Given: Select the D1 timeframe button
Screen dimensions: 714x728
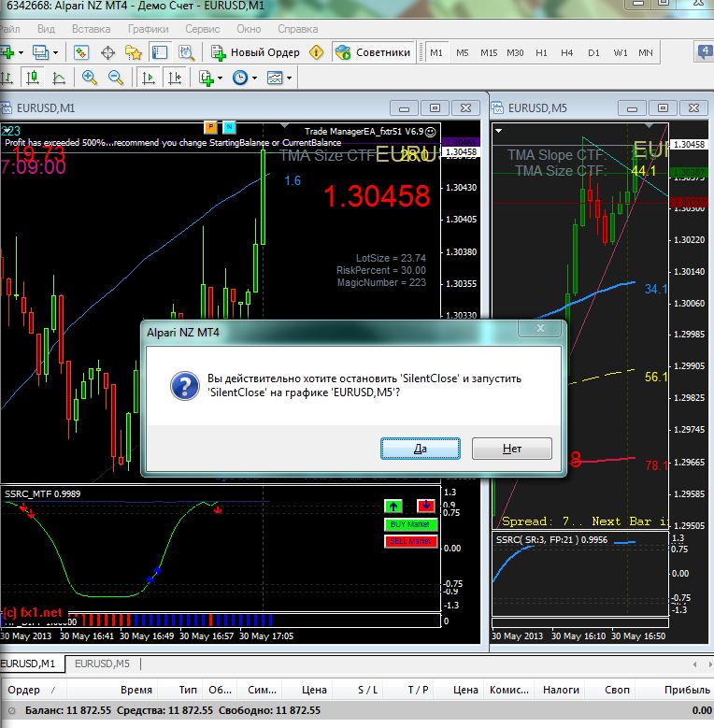Looking at the screenshot, I should coord(593,52).
